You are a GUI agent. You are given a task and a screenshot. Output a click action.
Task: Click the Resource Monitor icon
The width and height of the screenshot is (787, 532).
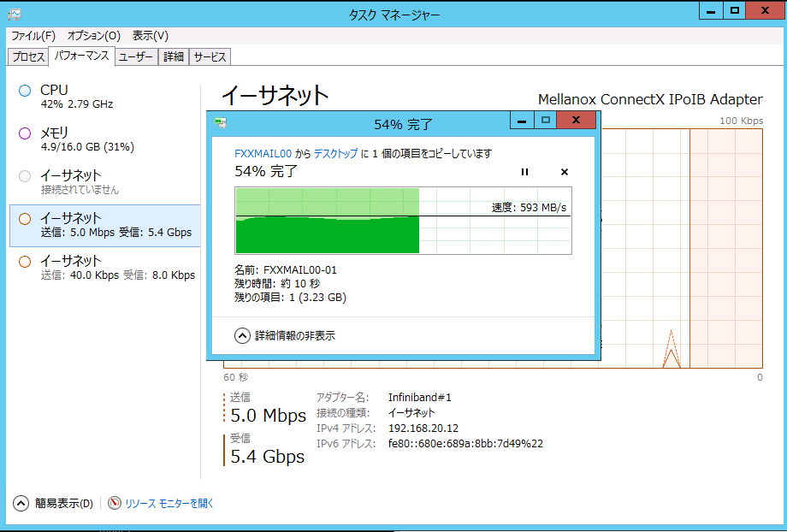pyautogui.click(x=115, y=502)
